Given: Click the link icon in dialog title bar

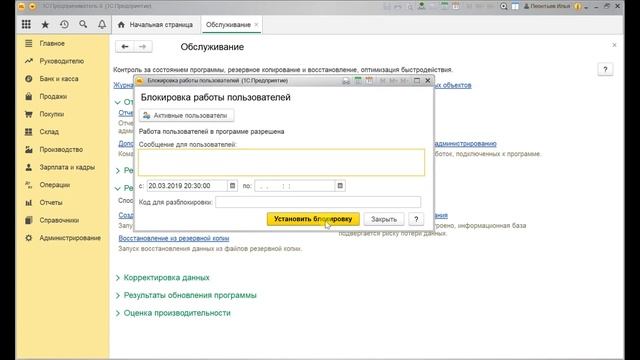Looking at the screenshot, I should [x=346, y=81].
